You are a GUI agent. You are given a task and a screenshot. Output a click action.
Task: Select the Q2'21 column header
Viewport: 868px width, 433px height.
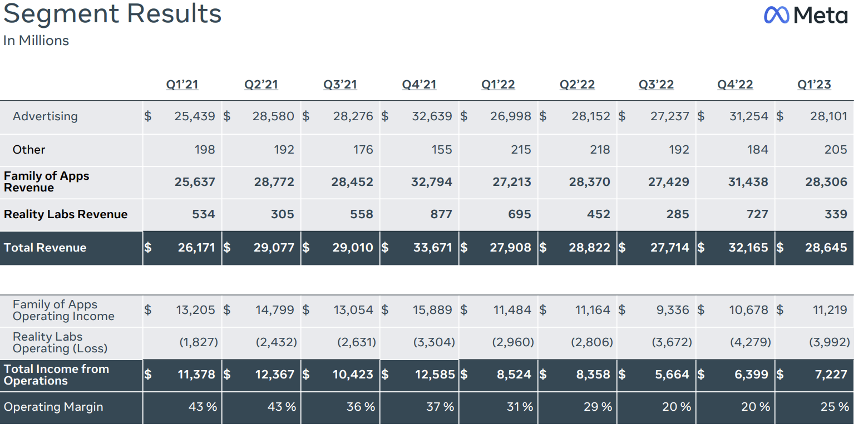[261, 85]
